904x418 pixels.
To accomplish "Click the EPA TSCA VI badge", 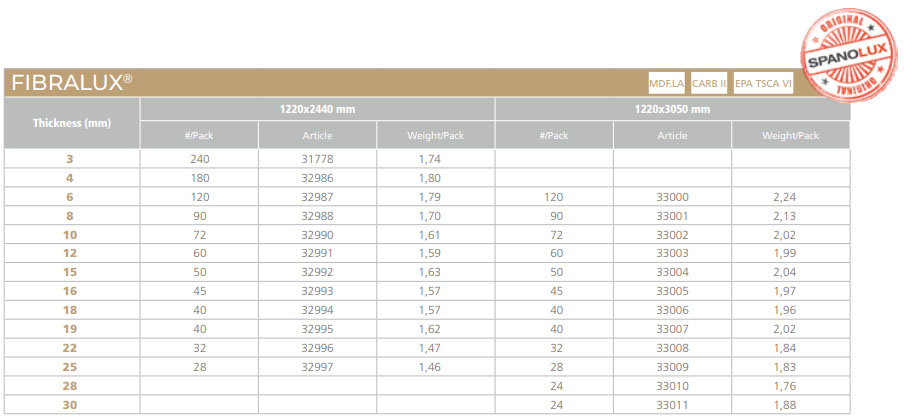I will tap(763, 83).
